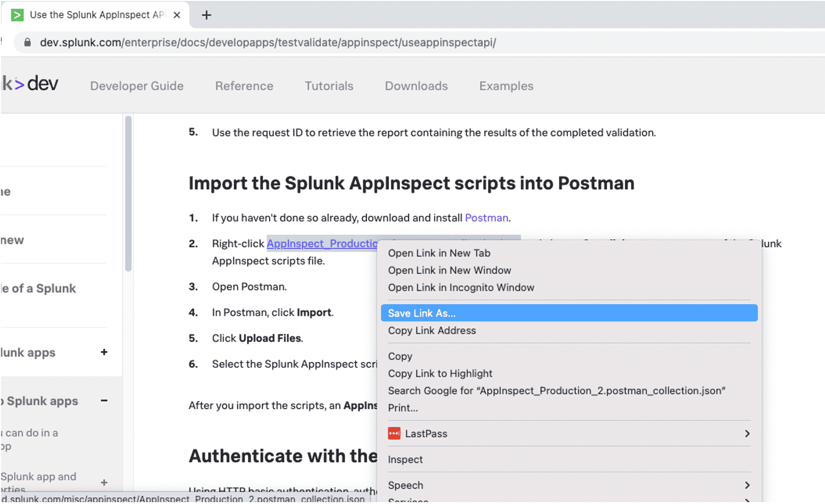The height and width of the screenshot is (504, 825).
Task: Click the sidebar vertical scrollbar
Action: coord(128,194)
